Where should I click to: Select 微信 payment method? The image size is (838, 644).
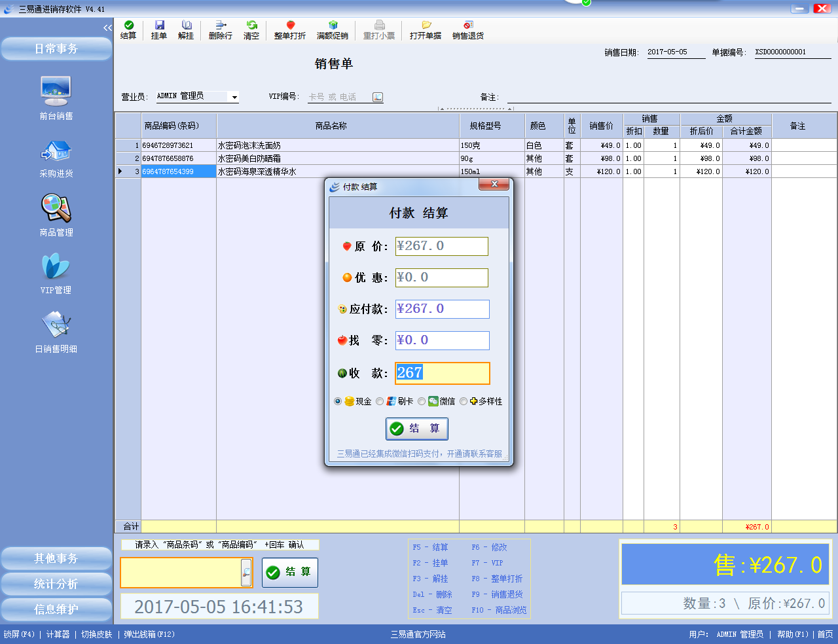point(422,401)
